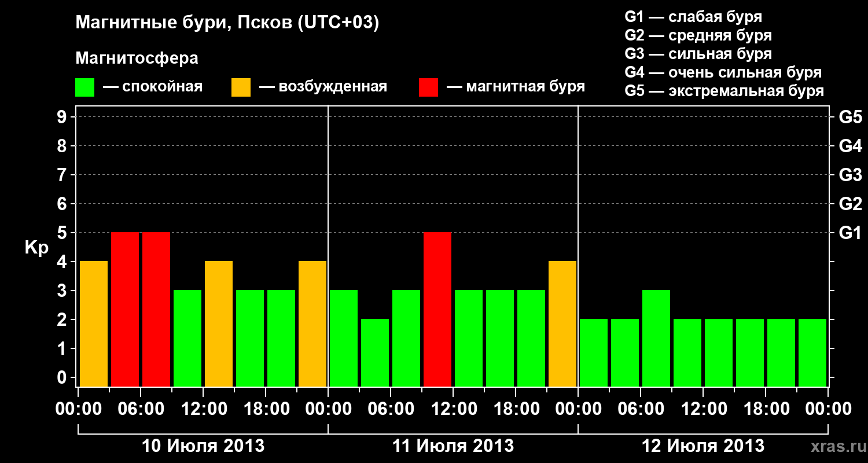868x463 pixels.
Task: Click the green 'спокойная' legend swatch
Action: coord(84,87)
